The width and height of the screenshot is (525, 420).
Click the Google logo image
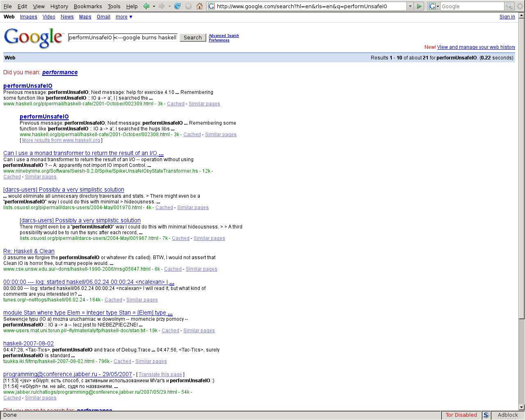pos(34,38)
